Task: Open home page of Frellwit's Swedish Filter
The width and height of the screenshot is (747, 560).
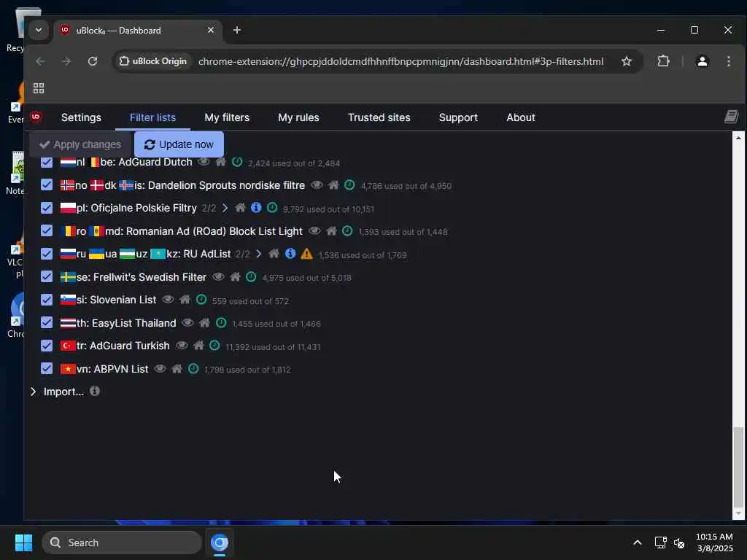Action: click(x=235, y=276)
